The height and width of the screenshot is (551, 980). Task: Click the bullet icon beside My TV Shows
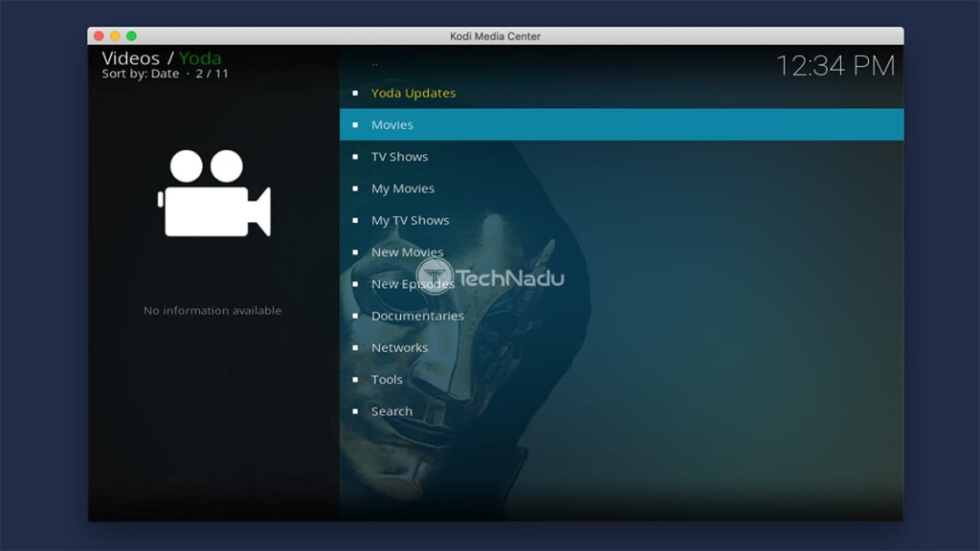356,221
